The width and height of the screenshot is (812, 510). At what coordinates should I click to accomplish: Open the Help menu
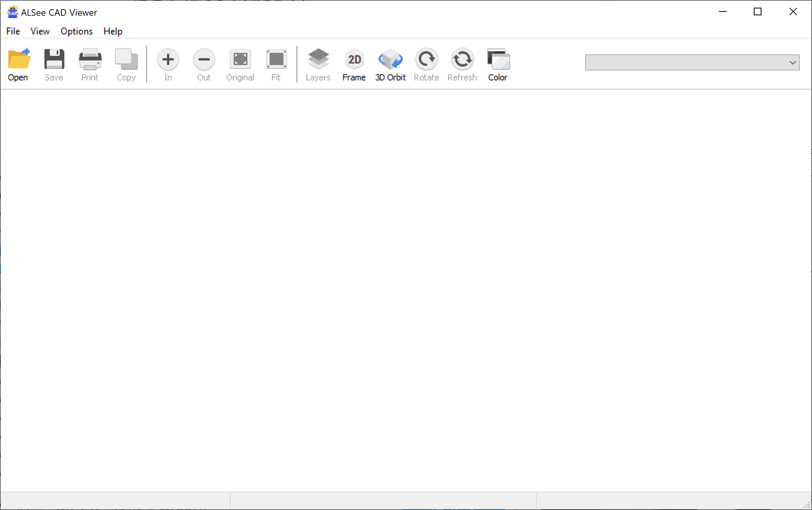(x=113, y=31)
